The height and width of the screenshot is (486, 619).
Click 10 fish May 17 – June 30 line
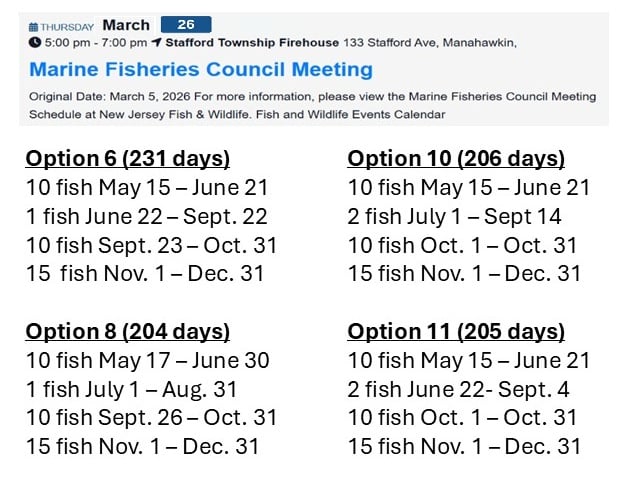point(148,360)
